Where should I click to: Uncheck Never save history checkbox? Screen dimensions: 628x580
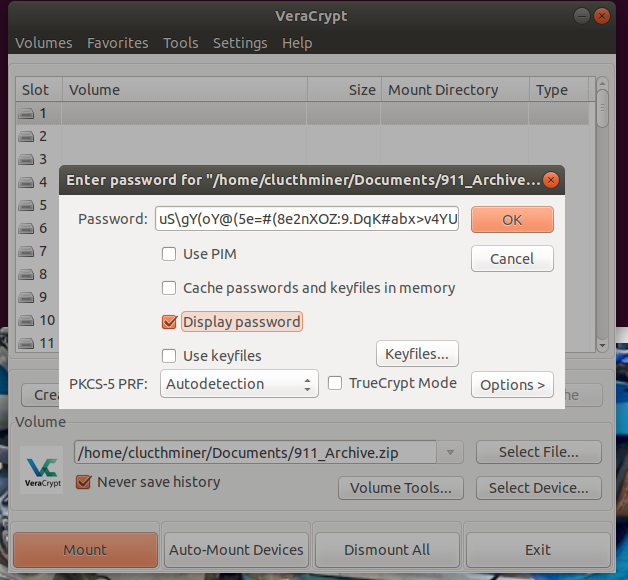[x=83, y=482]
